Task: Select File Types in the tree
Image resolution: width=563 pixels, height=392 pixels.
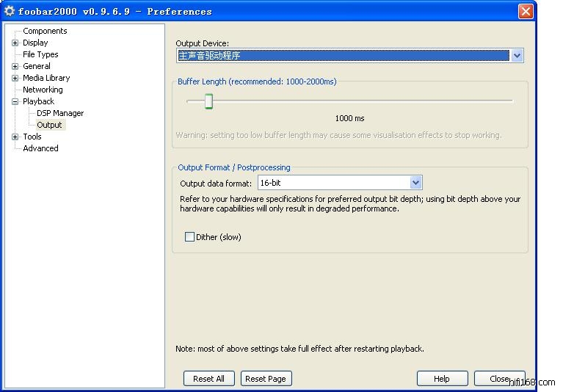Action: point(40,54)
